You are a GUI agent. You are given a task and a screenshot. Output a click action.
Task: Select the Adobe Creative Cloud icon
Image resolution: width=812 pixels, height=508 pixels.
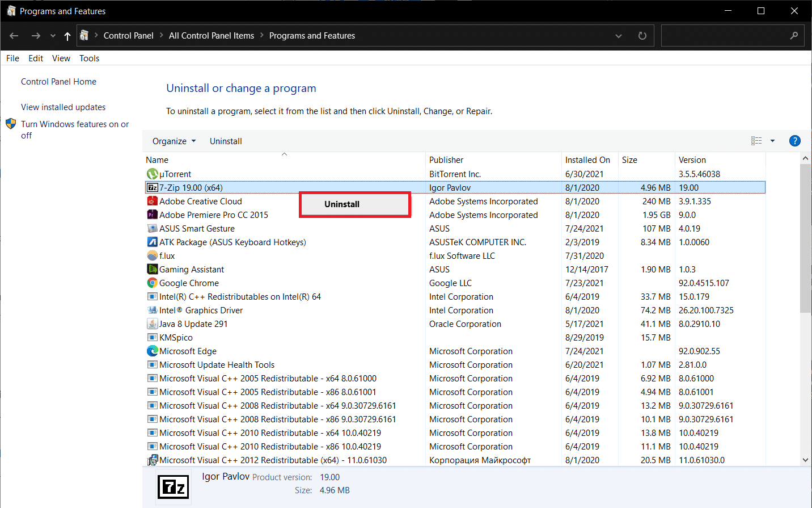152,201
